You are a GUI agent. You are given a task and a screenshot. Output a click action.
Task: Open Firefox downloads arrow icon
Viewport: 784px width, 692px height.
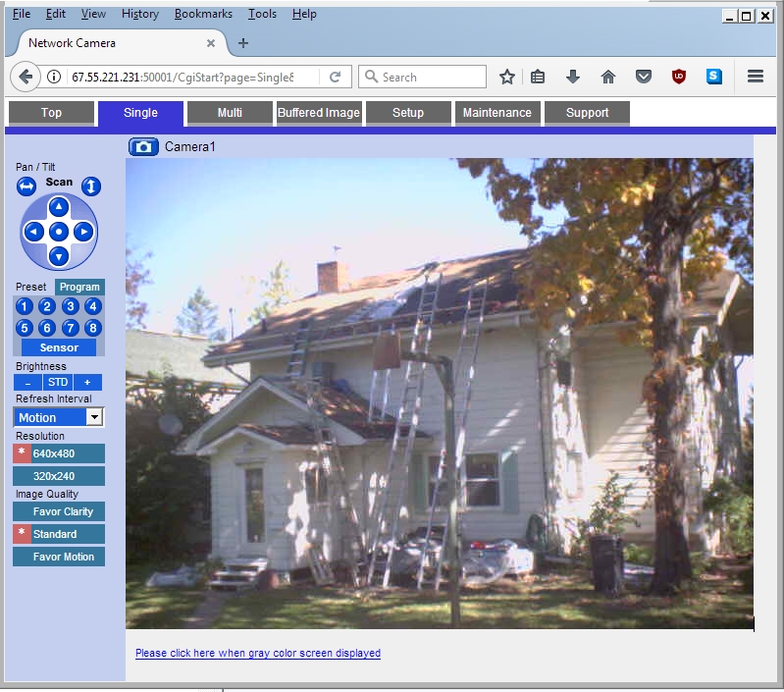click(573, 77)
